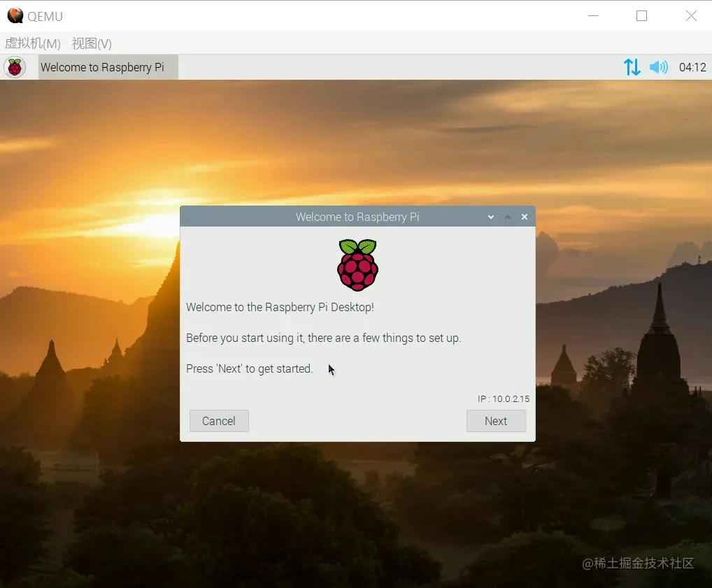Screen dimensions: 712x588
Task: Click the dialog title bar text
Action: pos(357,217)
